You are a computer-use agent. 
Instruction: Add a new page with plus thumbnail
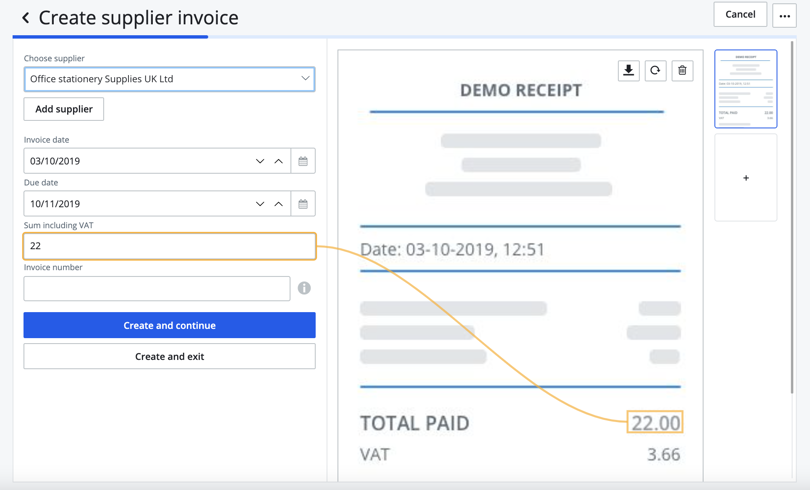[x=745, y=178]
